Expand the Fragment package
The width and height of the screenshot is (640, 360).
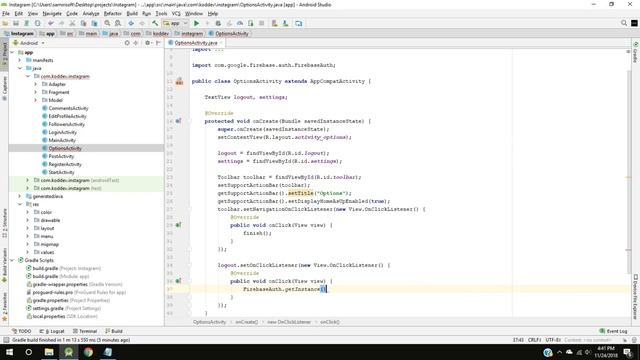(x=36, y=92)
